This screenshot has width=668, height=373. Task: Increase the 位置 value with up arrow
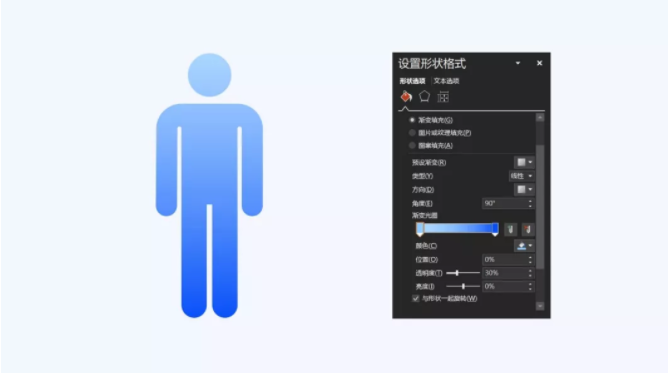[x=530, y=257]
